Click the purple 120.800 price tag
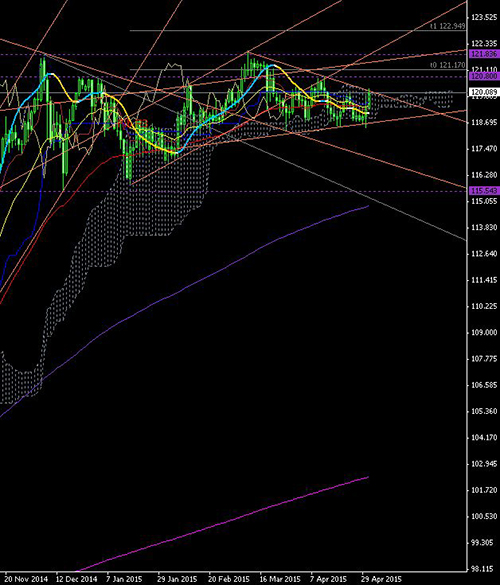This screenshot has height=585, width=500. click(x=484, y=76)
